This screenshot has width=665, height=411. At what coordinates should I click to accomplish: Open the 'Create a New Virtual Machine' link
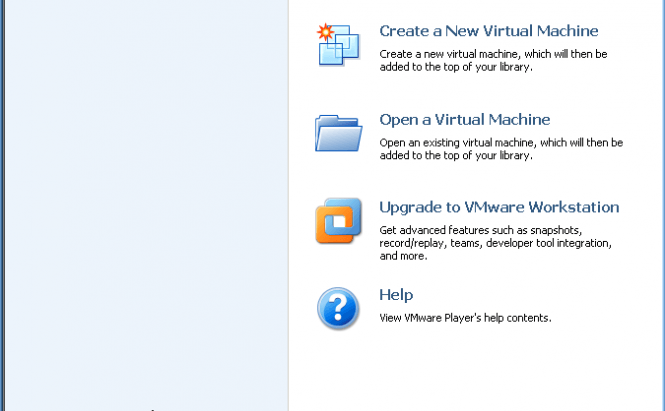coord(489,31)
